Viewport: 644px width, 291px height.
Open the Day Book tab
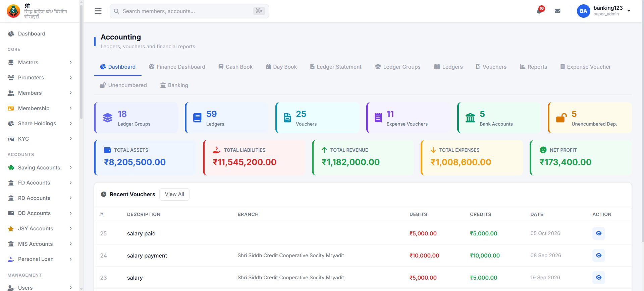[281, 67]
